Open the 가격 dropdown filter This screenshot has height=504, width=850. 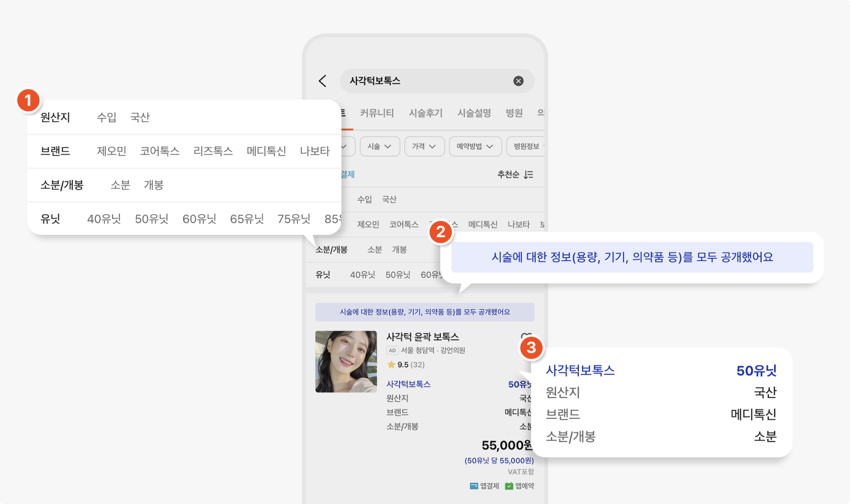point(424,147)
